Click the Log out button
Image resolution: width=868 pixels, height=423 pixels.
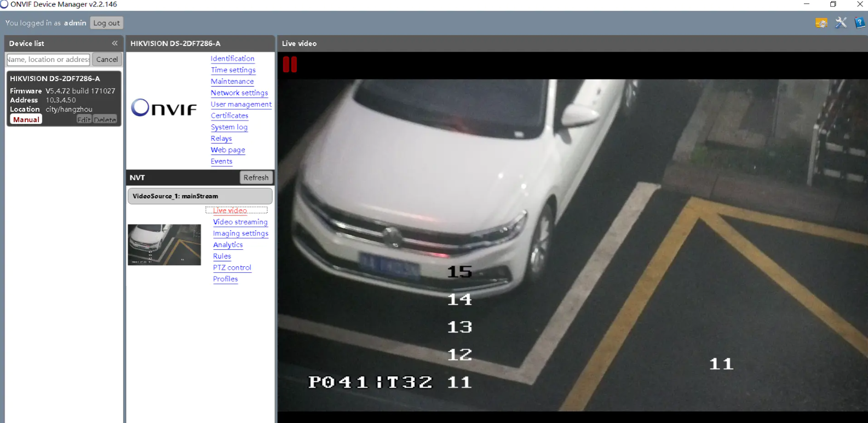coord(106,23)
